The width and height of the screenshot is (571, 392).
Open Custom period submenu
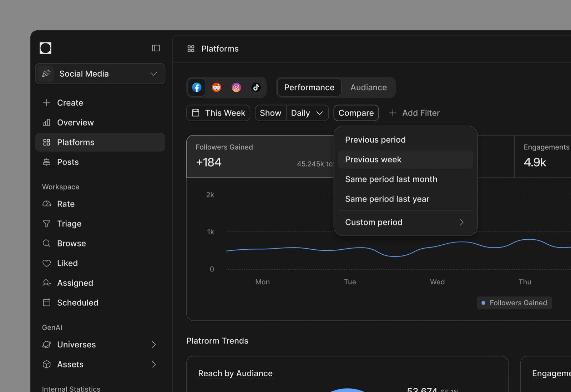405,222
